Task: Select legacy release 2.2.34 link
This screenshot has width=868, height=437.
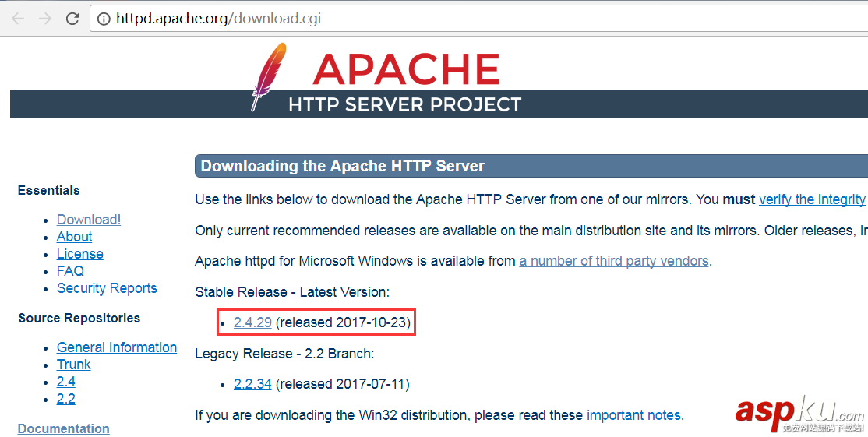Action: [x=252, y=384]
